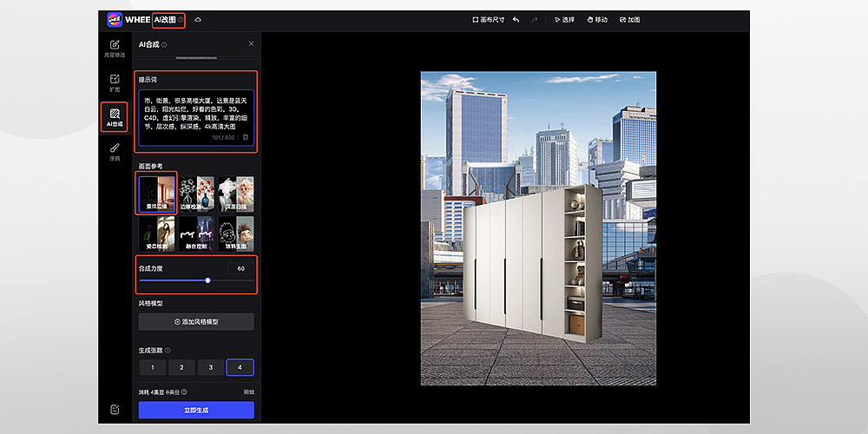868x434 pixels.
Task: Open the 画布尺寸 canvas size tool
Action: [488, 20]
